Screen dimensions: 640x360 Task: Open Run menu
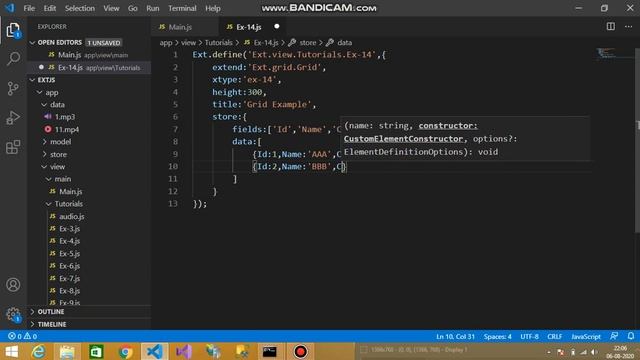[153, 8]
